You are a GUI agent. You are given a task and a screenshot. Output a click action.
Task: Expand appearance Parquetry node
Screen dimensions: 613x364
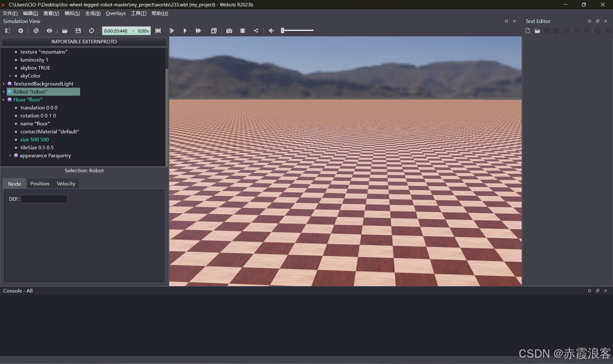[10, 156]
